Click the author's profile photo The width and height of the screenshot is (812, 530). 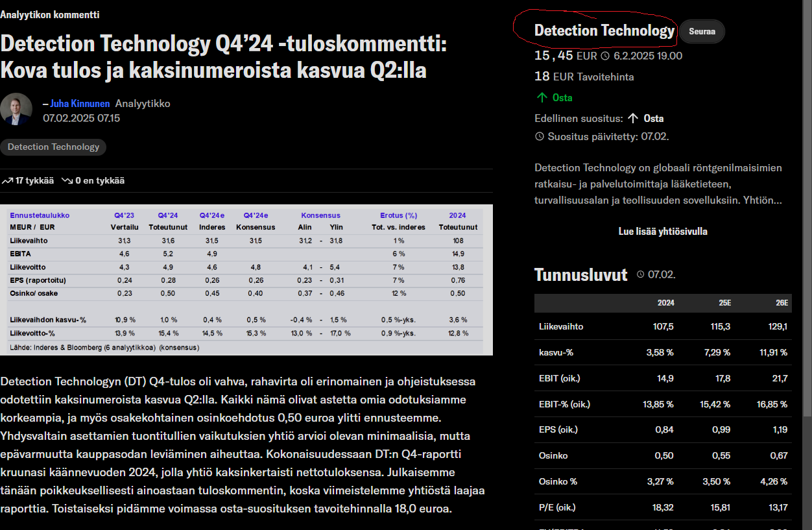(x=16, y=109)
